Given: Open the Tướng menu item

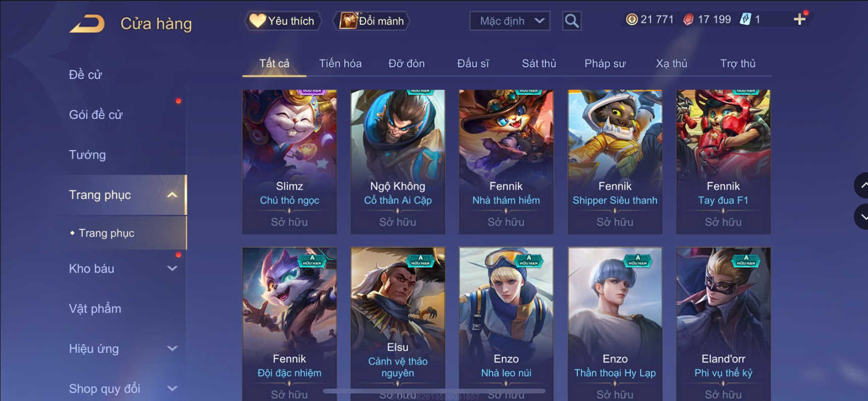Looking at the screenshot, I should pos(87,155).
